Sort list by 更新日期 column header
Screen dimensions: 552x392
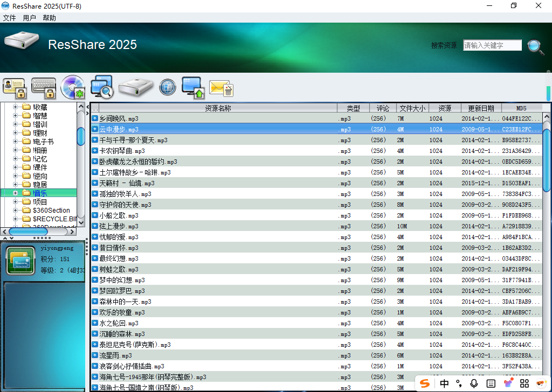coord(481,108)
